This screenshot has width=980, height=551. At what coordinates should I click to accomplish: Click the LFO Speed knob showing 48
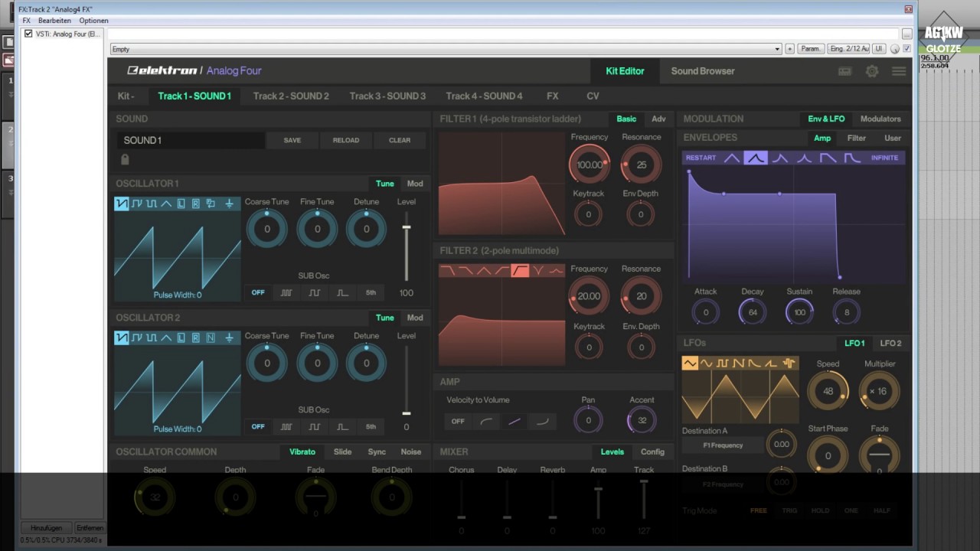pos(828,391)
